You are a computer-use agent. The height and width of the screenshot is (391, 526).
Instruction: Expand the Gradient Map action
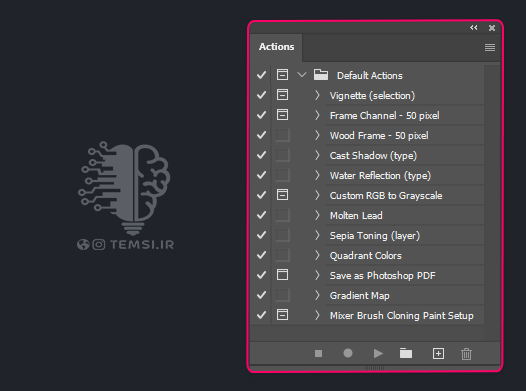(317, 295)
